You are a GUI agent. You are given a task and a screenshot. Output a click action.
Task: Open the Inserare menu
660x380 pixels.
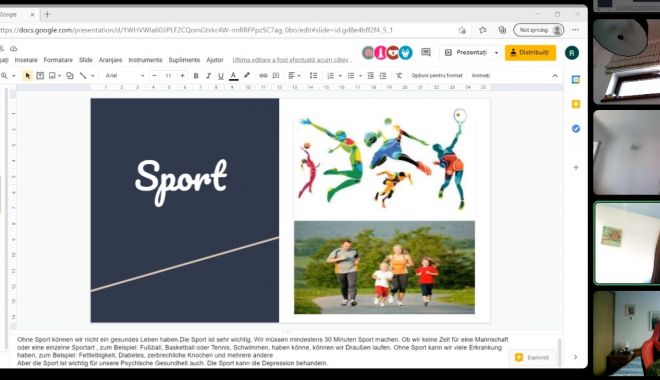point(26,60)
